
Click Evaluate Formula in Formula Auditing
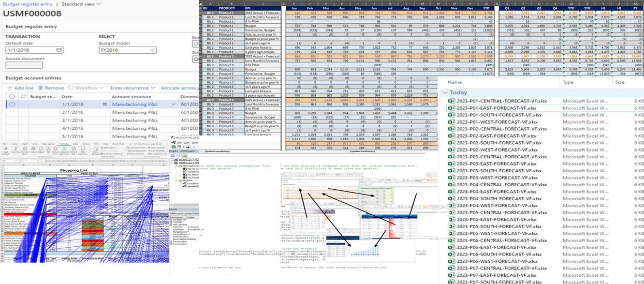pyautogui.click(x=157, y=154)
